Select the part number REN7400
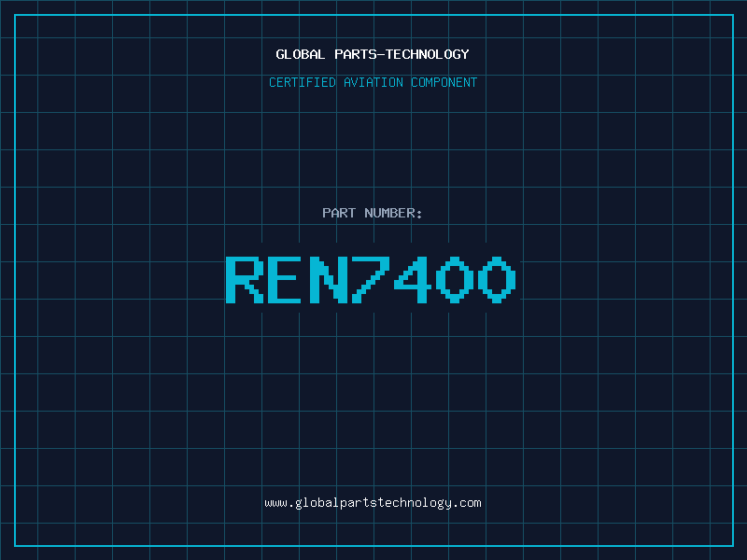Image resolution: width=747 pixels, height=560 pixels. [371, 279]
